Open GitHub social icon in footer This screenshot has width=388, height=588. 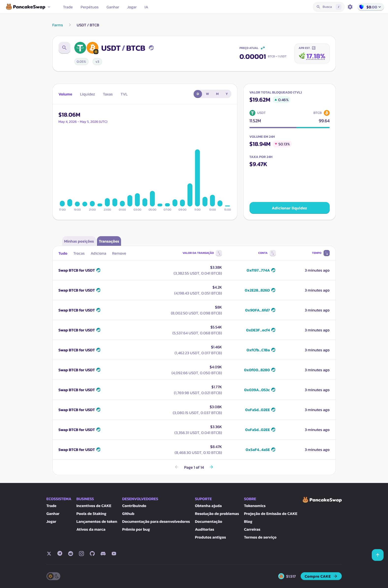click(x=92, y=554)
